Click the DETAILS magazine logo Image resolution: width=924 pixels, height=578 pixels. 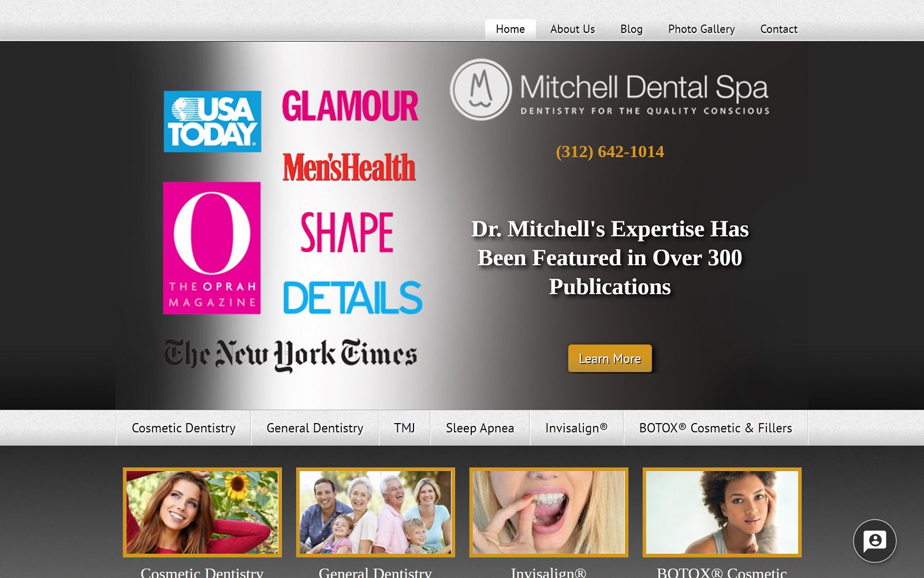pyautogui.click(x=352, y=298)
